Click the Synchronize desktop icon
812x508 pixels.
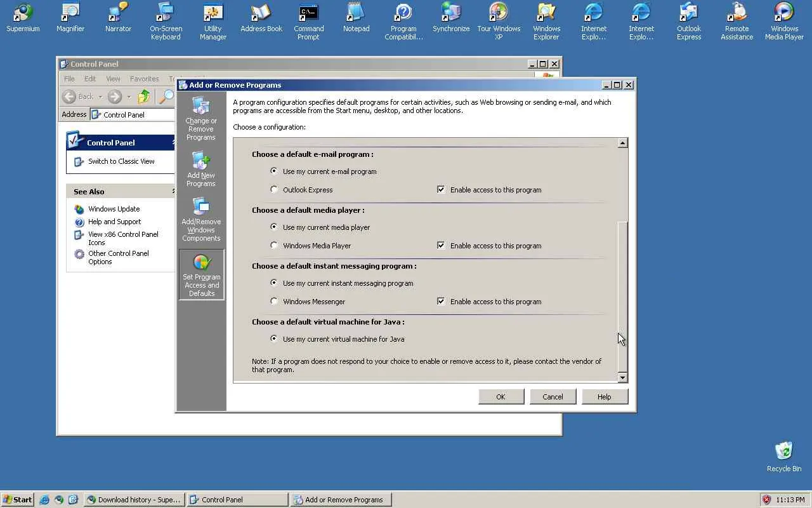point(451,18)
